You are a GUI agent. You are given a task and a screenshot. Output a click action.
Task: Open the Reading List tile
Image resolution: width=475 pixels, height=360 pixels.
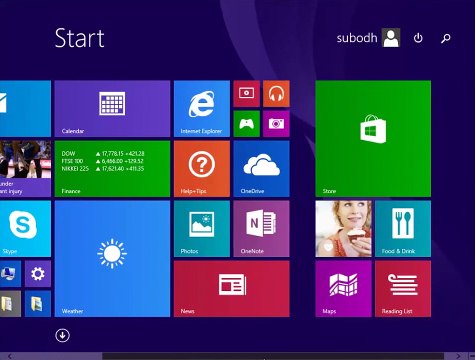coord(403,289)
